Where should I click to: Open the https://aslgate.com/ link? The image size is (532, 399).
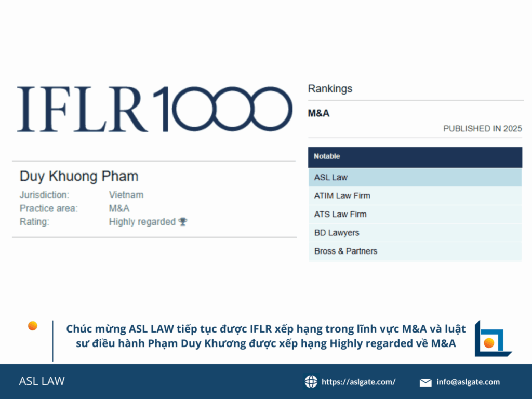pyautogui.click(x=358, y=382)
